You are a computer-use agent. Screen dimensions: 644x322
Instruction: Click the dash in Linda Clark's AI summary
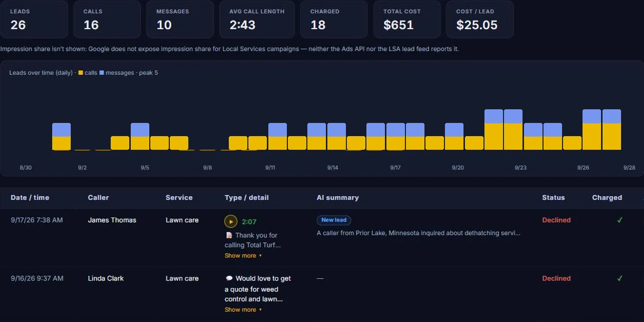[x=320, y=279]
